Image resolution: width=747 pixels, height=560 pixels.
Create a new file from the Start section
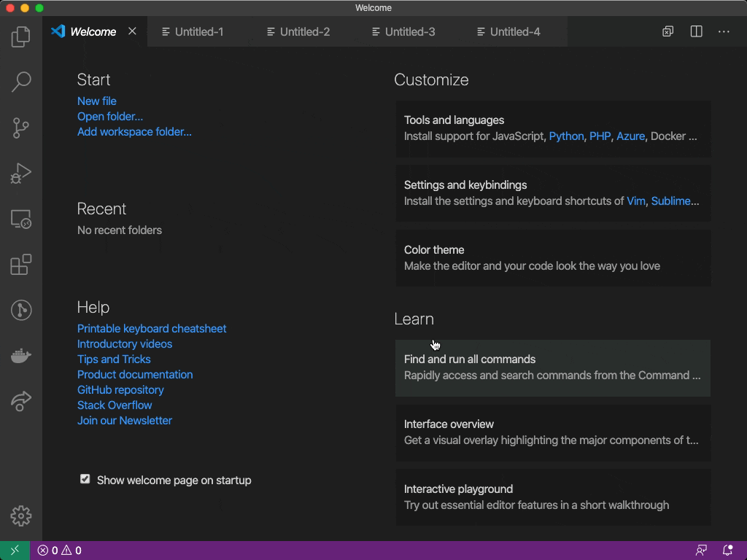pos(96,101)
